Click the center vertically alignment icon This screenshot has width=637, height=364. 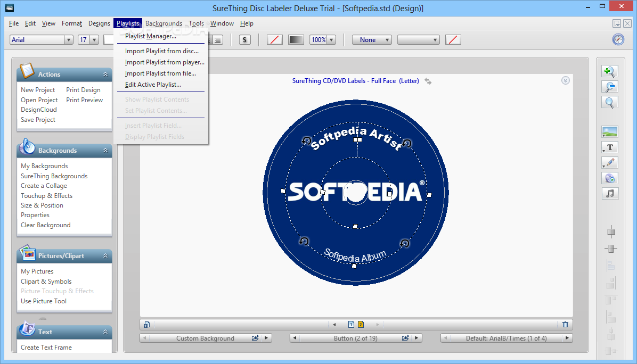[611, 233]
